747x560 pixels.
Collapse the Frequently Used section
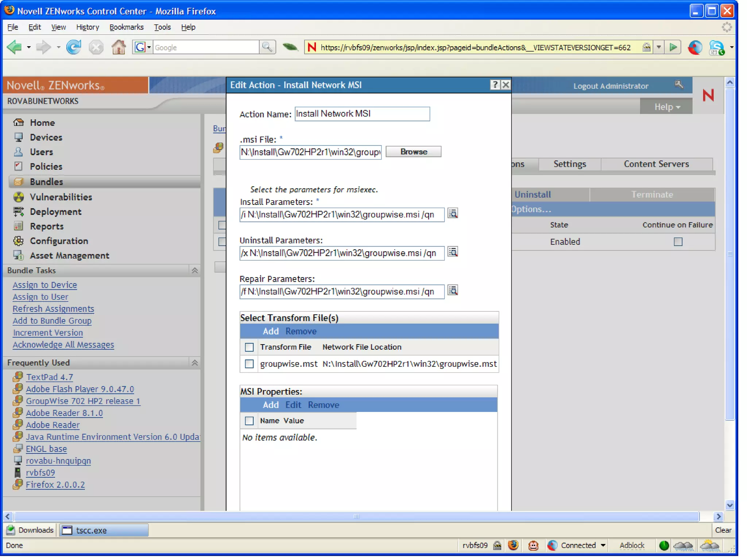[x=195, y=363]
